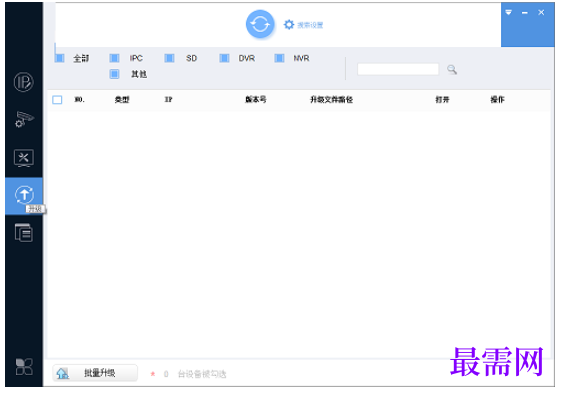Toggle the 其他 (other) filter checkbox

click(114, 74)
